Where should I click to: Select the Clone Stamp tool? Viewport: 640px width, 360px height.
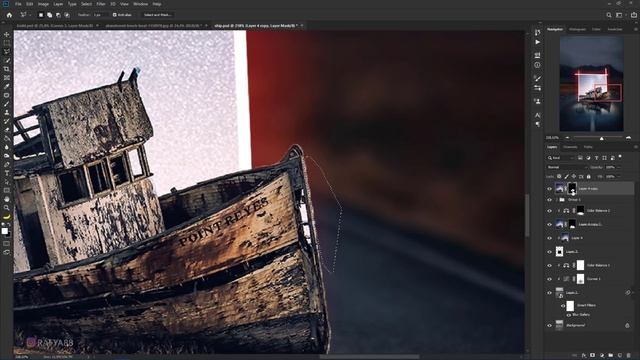(x=7, y=112)
